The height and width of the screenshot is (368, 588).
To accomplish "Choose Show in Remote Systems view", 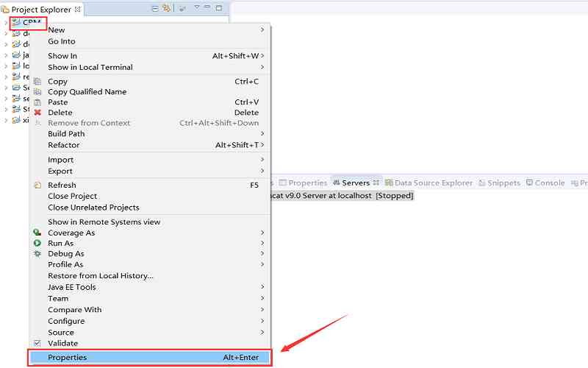I will coord(150,222).
